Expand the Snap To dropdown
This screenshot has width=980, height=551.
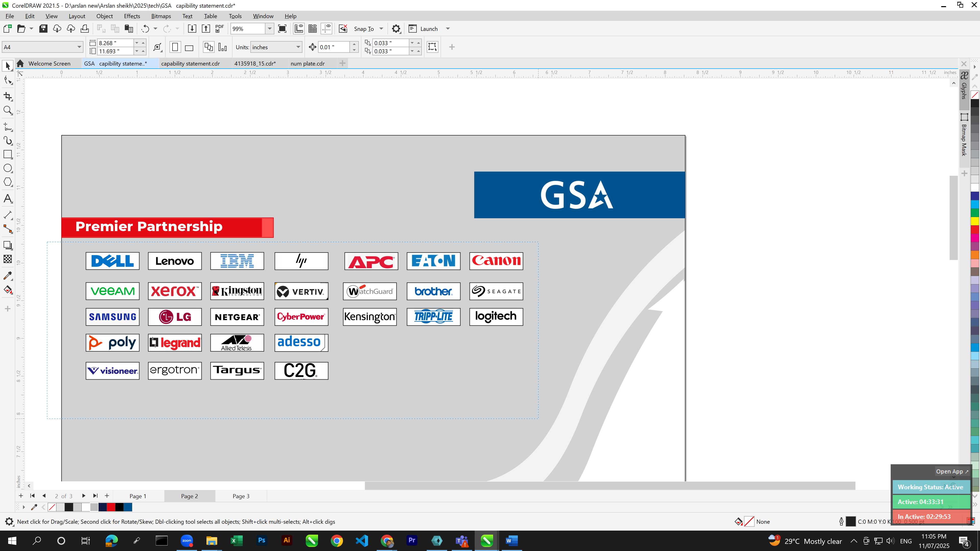pyautogui.click(x=381, y=29)
